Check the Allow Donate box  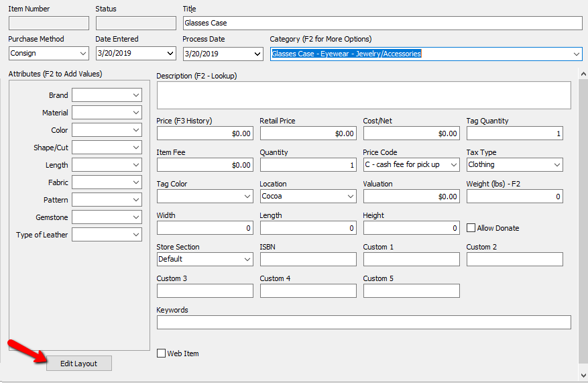click(471, 227)
